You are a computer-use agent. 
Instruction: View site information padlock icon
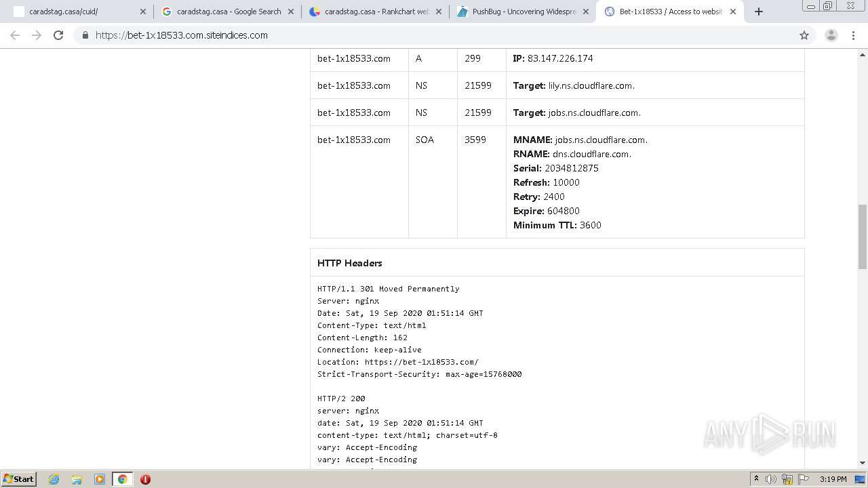(x=85, y=35)
